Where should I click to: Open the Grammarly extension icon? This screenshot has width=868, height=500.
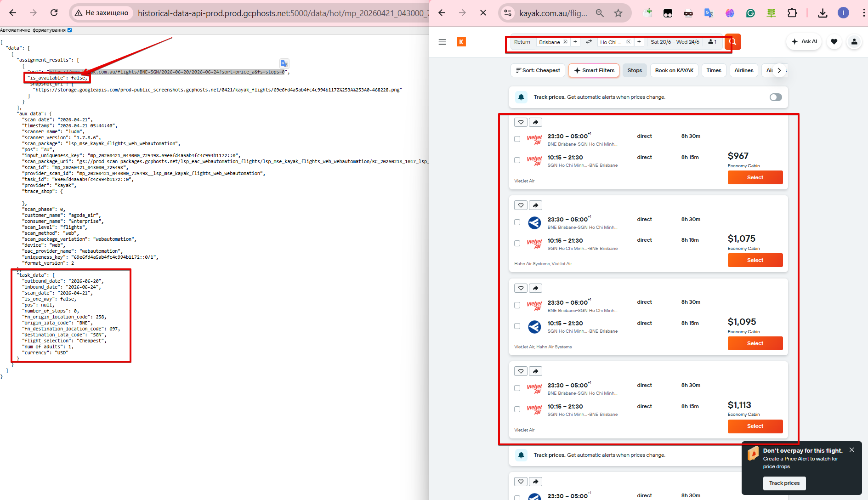[x=750, y=13]
